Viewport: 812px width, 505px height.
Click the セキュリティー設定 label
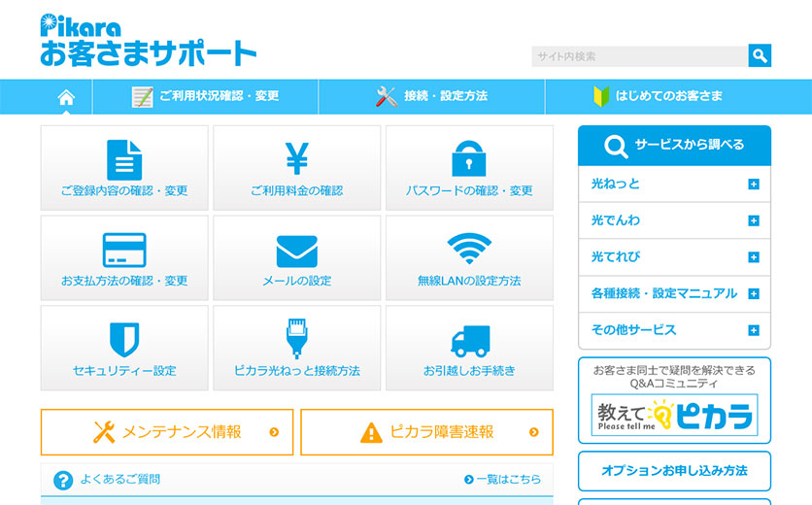tap(124, 371)
